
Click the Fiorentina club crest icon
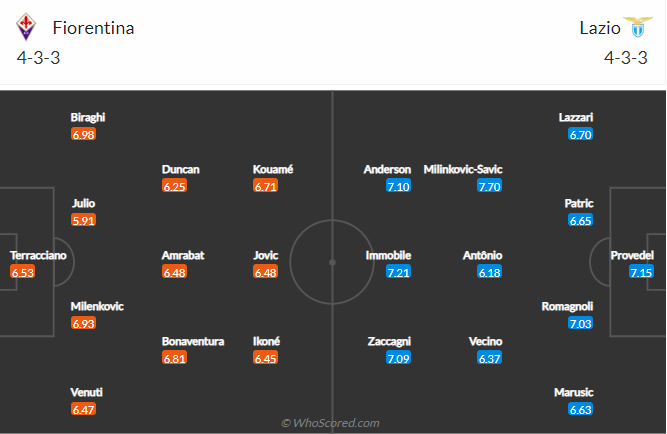[x=26, y=27]
